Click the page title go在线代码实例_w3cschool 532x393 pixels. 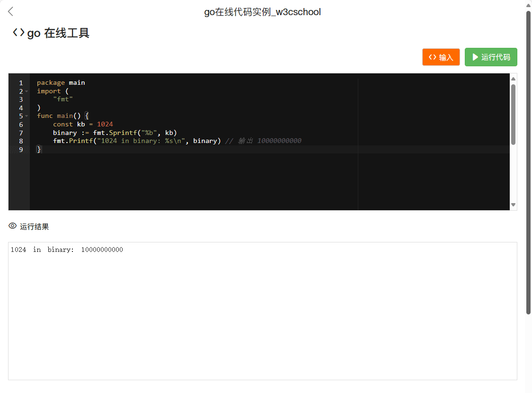click(262, 12)
